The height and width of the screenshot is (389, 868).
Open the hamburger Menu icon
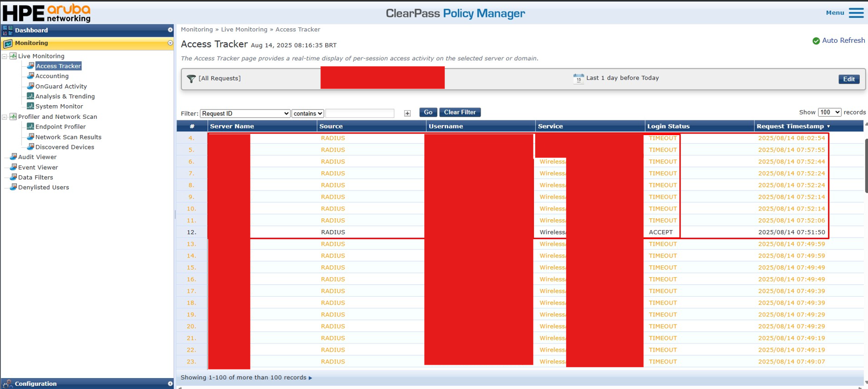tap(856, 12)
